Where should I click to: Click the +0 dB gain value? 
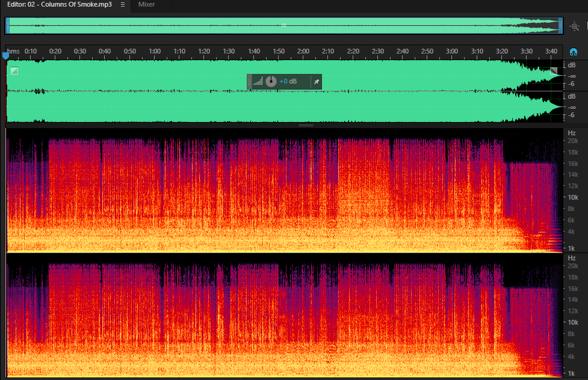288,81
